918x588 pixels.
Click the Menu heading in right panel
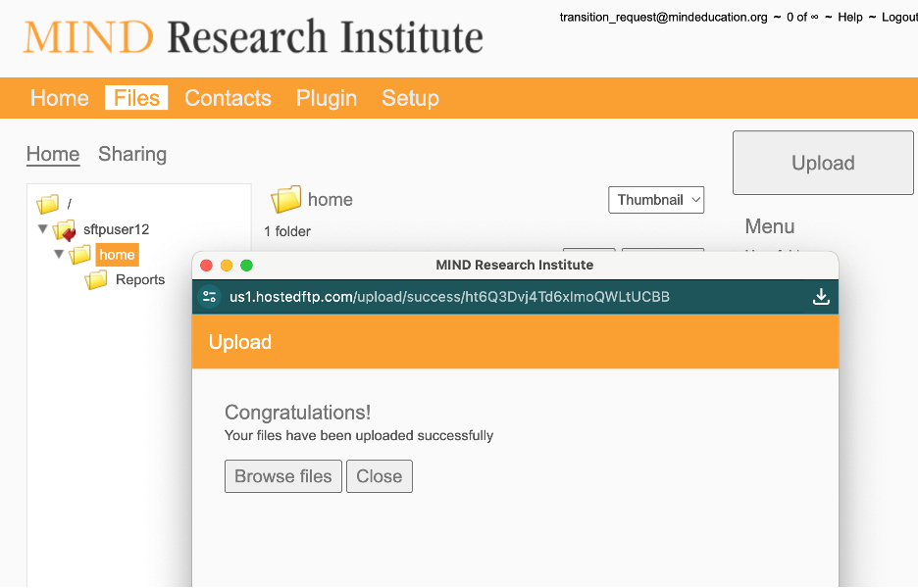tap(769, 226)
